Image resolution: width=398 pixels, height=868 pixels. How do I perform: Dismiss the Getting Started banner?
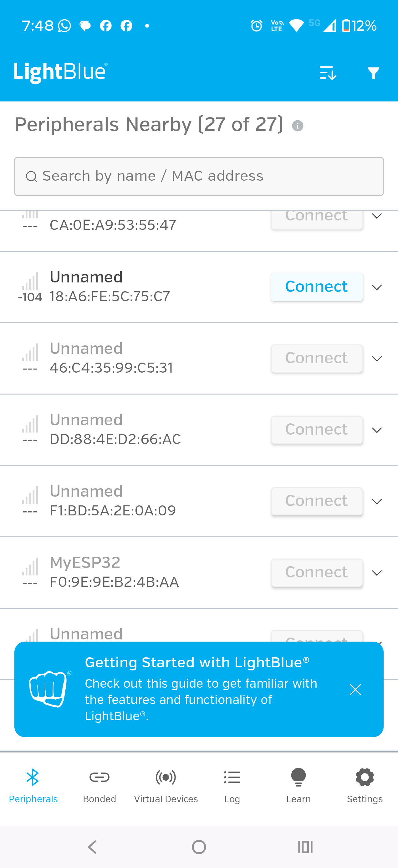point(355,690)
